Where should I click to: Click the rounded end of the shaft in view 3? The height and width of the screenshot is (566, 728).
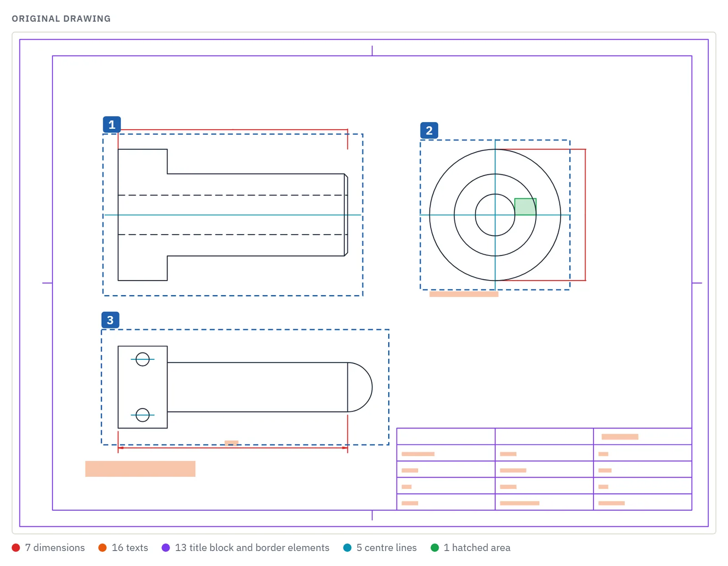coord(360,387)
